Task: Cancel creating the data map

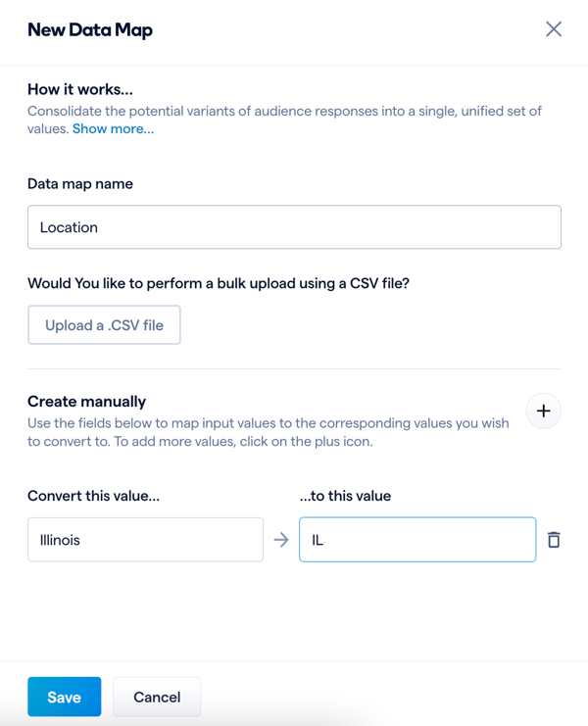Action: click(157, 697)
